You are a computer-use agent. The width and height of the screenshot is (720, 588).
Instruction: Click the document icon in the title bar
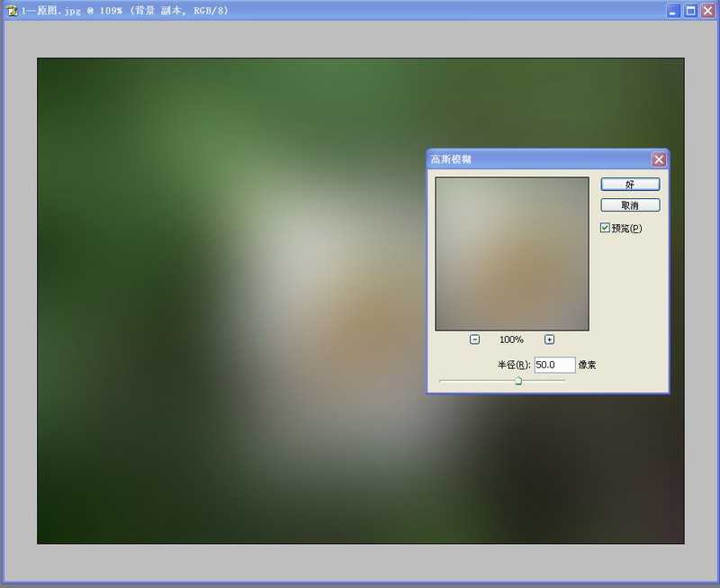pos(11,10)
